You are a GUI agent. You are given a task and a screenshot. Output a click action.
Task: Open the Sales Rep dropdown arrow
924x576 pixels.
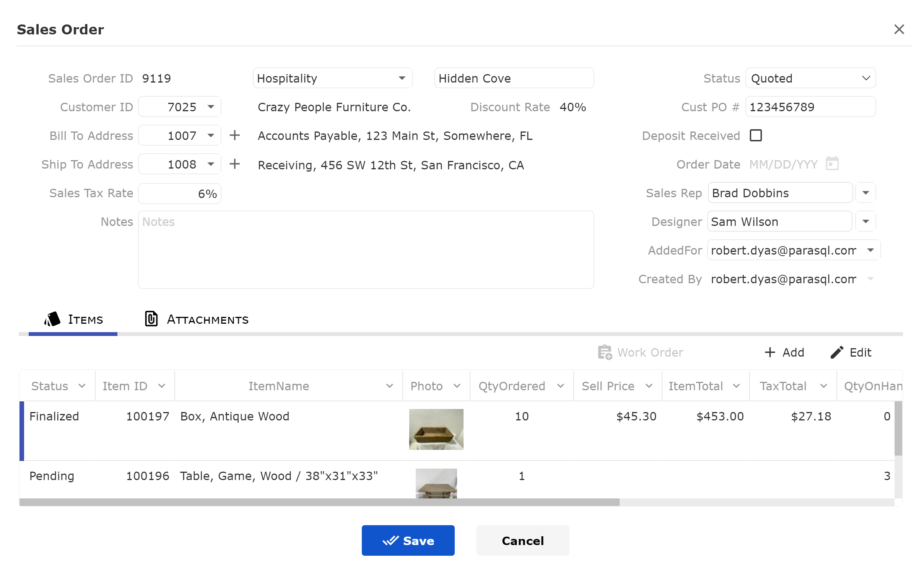[865, 193]
